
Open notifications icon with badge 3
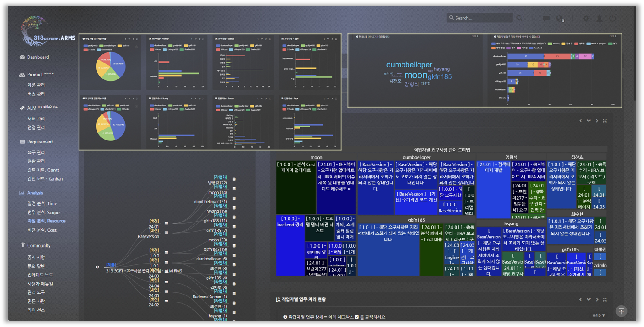pyautogui.click(x=560, y=18)
